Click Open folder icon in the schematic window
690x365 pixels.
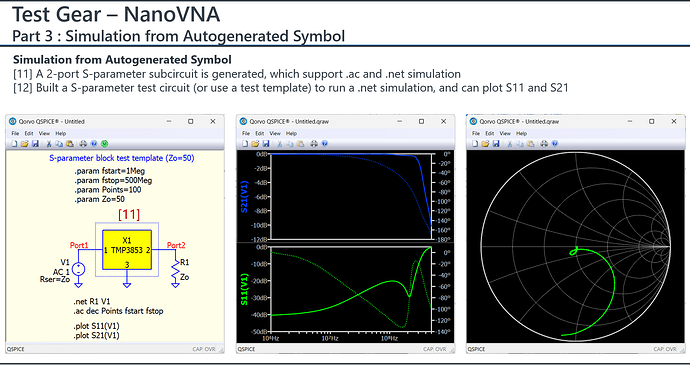pyautogui.click(x=25, y=144)
